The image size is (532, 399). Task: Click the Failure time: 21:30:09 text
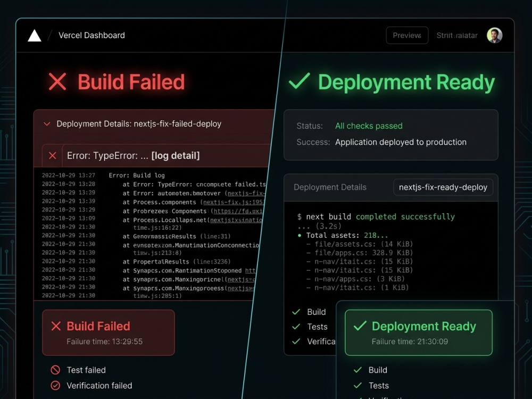click(x=410, y=342)
